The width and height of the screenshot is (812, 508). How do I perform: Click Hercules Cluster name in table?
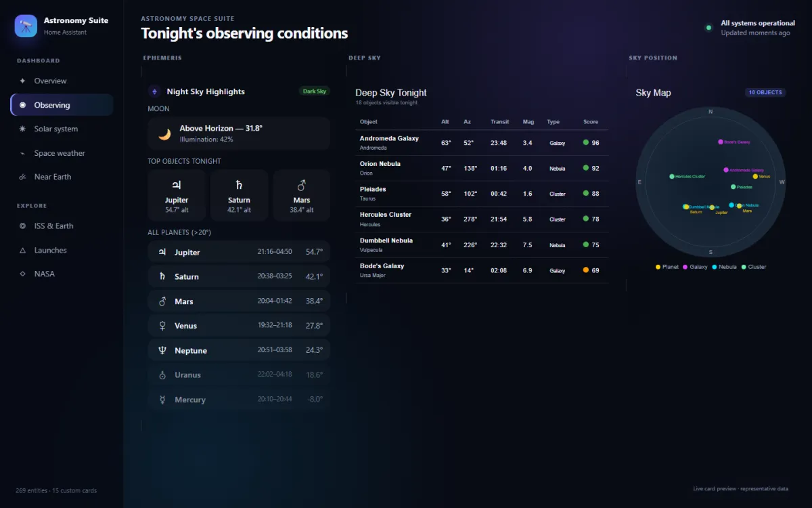pos(386,215)
